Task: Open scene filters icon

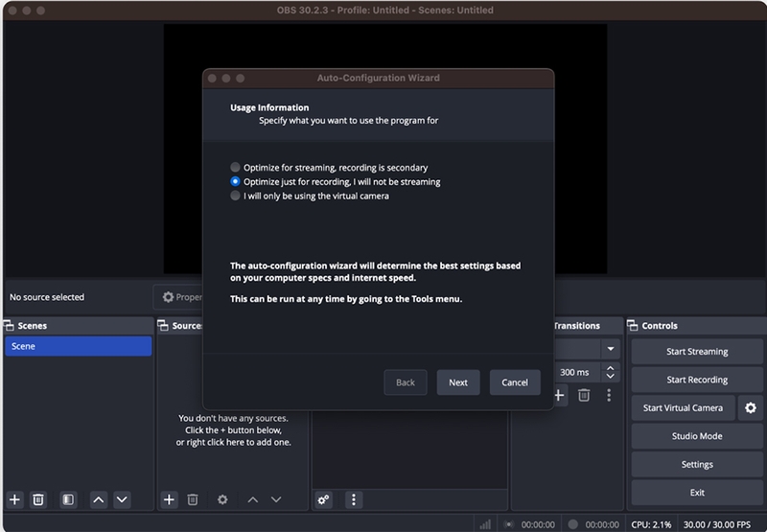Action: 68,499
